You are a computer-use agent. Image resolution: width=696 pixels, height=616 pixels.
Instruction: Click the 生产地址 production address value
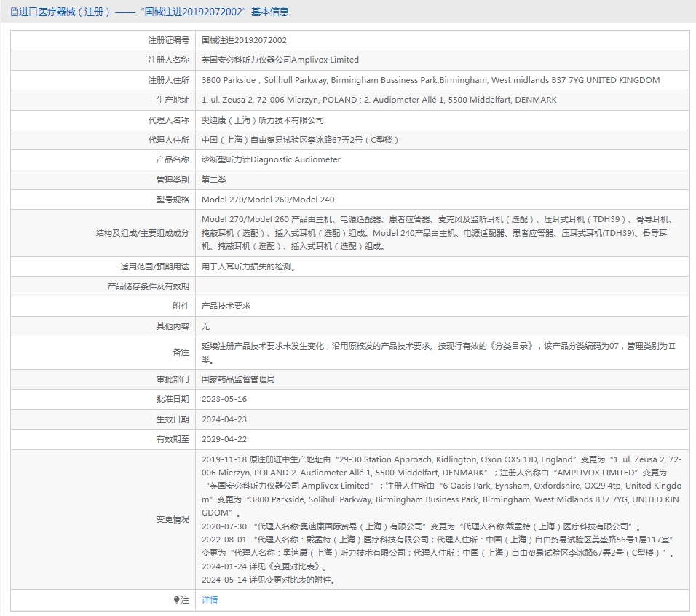pyautogui.click(x=379, y=100)
